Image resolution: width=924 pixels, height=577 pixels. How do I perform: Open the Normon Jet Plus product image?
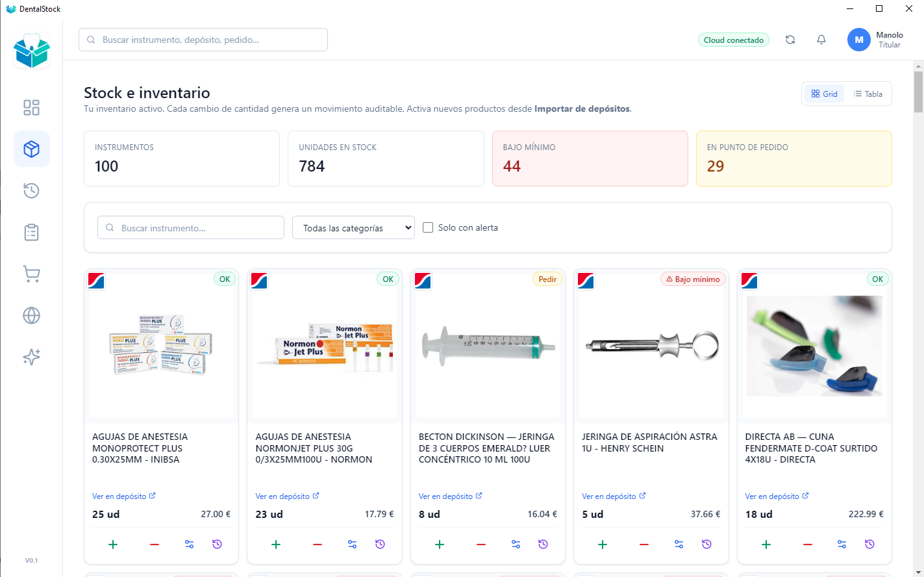coord(325,346)
